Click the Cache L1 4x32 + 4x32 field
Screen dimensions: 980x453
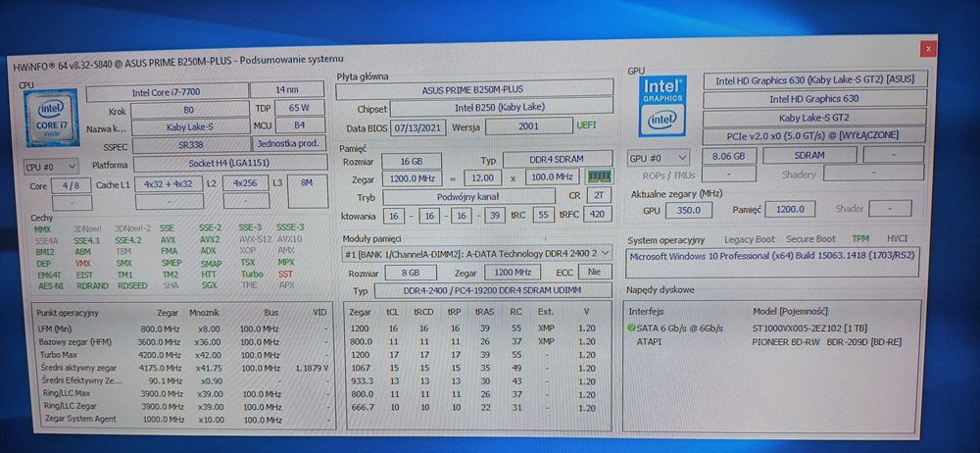coord(169,184)
